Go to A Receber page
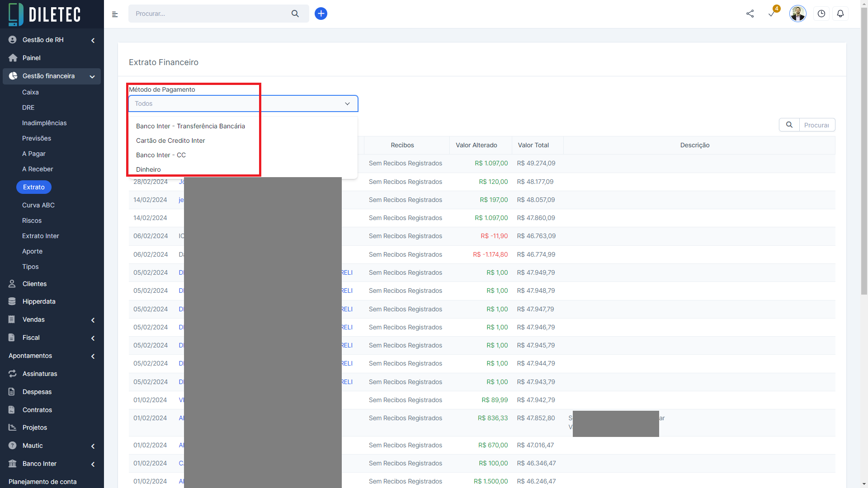Screen dimensions: 868x488 coord(38,169)
